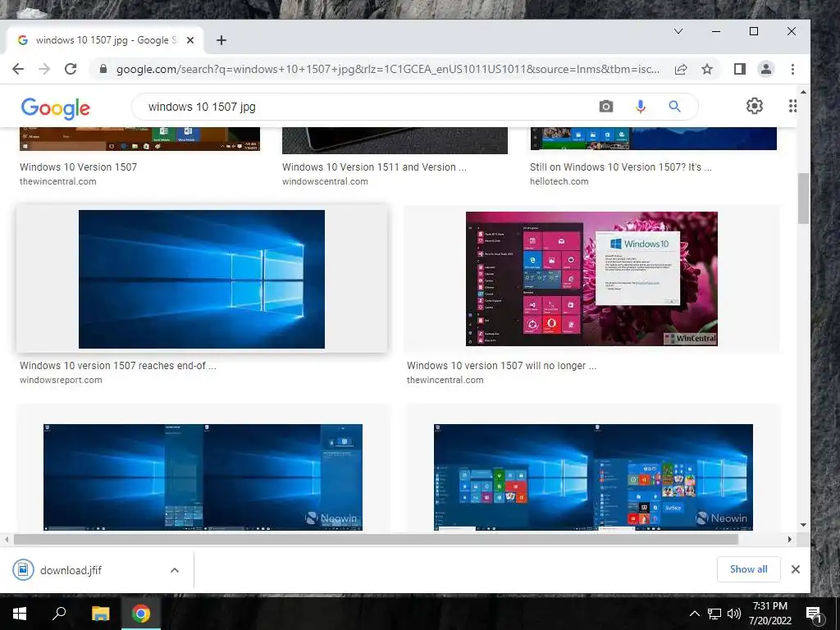Open blue Windows logo wallpaper thumbnail

click(202, 279)
